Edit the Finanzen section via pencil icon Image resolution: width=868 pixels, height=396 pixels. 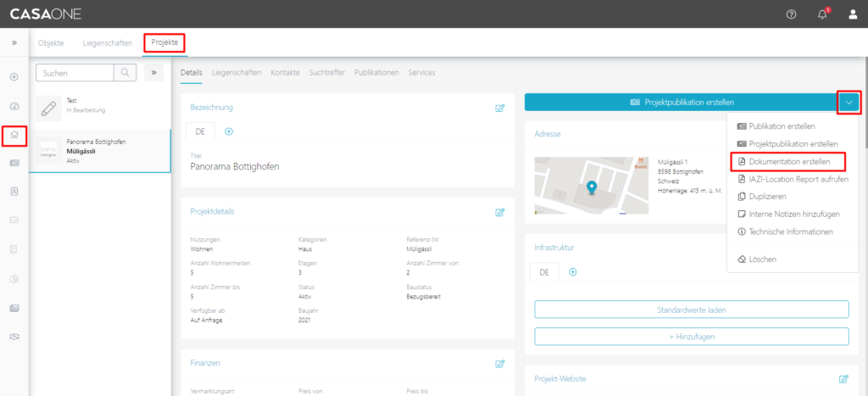(500, 363)
